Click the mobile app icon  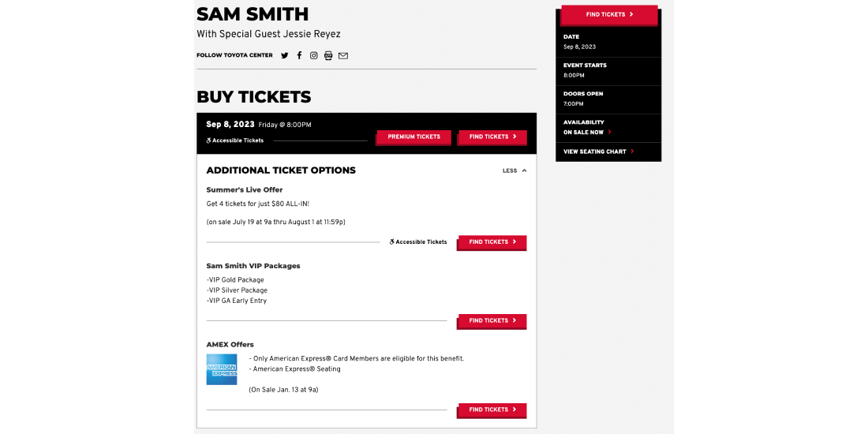click(328, 55)
